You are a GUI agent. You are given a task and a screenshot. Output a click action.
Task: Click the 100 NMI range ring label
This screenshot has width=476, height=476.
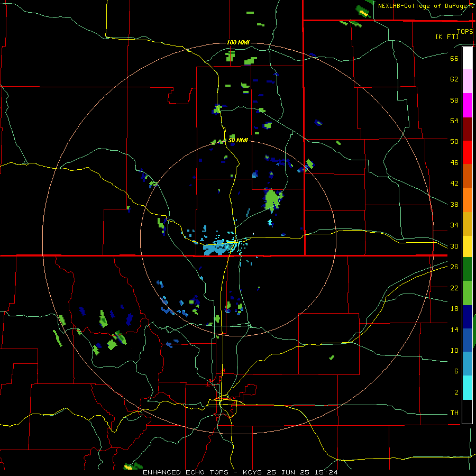click(x=238, y=42)
